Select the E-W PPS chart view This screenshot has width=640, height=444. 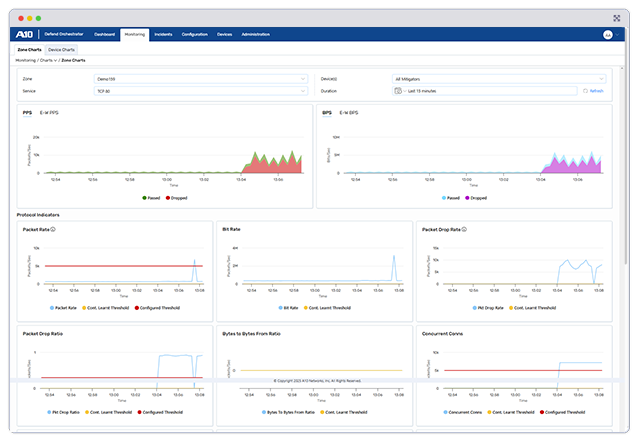49,113
